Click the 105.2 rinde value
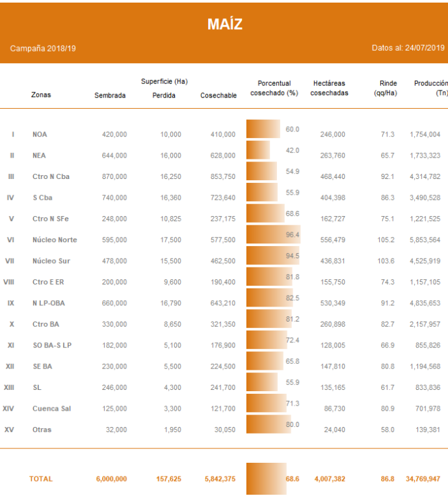This screenshot has height=496, width=448. click(386, 240)
